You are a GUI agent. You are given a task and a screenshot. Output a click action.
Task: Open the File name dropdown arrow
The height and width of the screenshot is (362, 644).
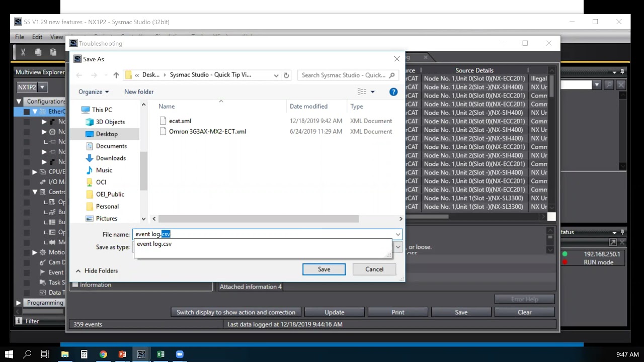point(398,234)
